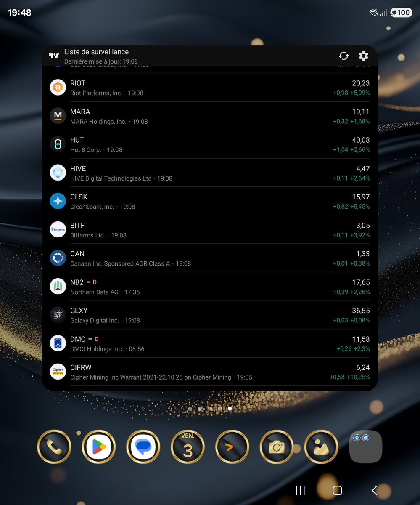Tap the Northern Data logo icon
The image size is (420, 505).
tap(58, 286)
